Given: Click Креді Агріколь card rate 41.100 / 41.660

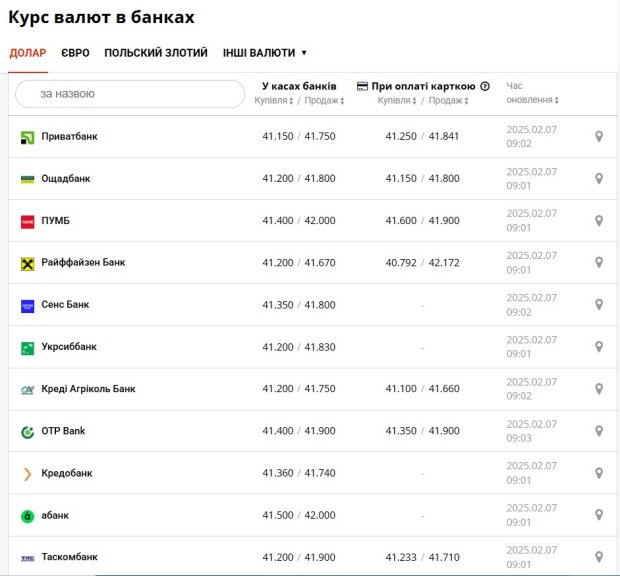Looking at the screenshot, I should click(422, 389).
